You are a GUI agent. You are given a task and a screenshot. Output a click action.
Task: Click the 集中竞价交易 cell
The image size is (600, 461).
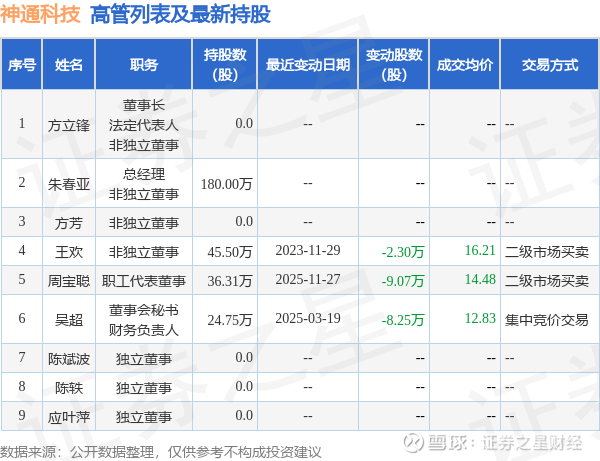pos(546,320)
